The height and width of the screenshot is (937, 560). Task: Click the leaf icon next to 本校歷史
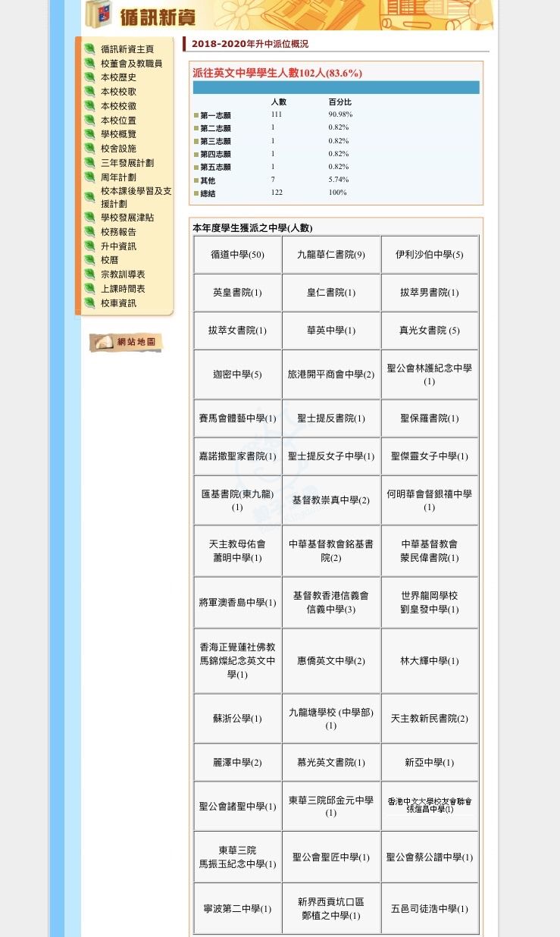tap(89, 77)
